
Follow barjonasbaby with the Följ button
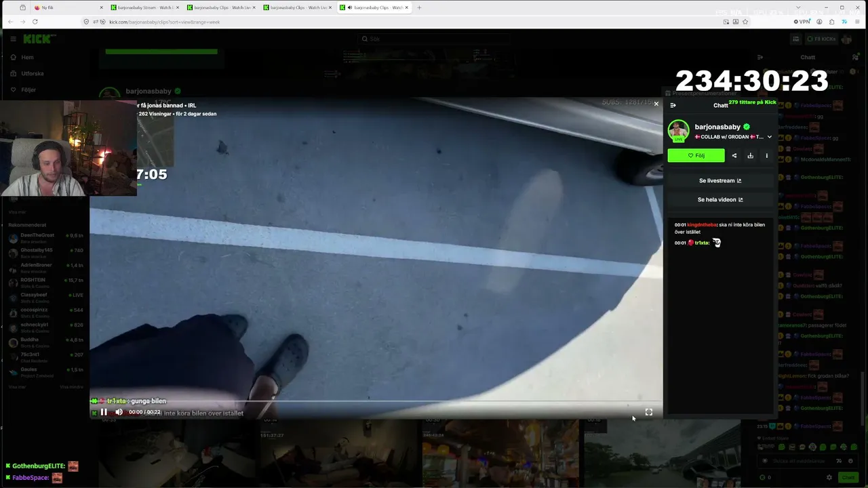[696, 155]
